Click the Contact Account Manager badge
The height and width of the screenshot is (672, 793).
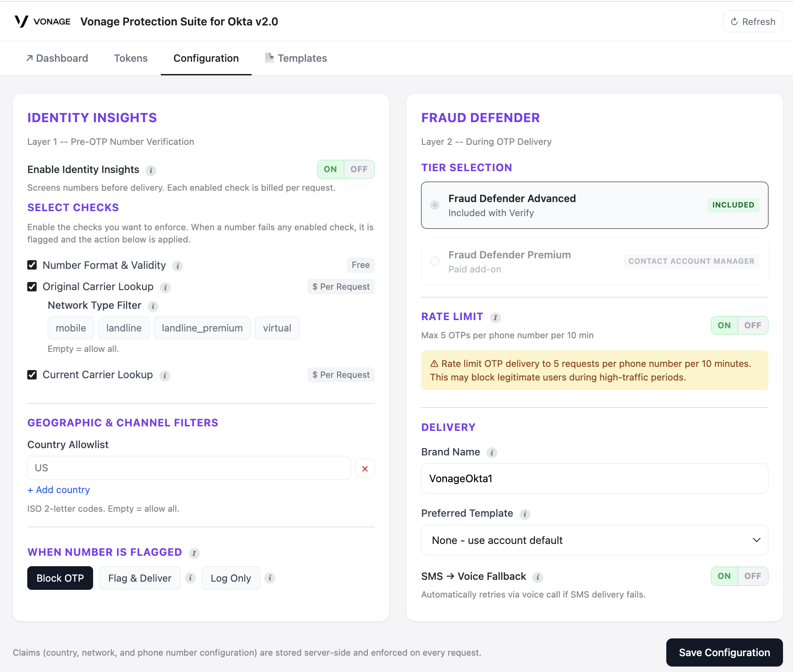click(x=691, y=261)
